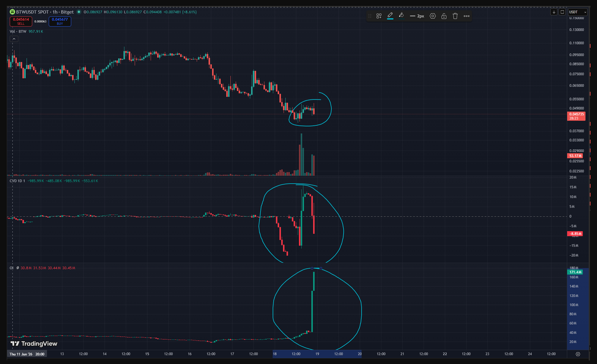Click the 53.17M volume value label
The height and width of the screenshot is (364, 597).
[x=575, y=156]
